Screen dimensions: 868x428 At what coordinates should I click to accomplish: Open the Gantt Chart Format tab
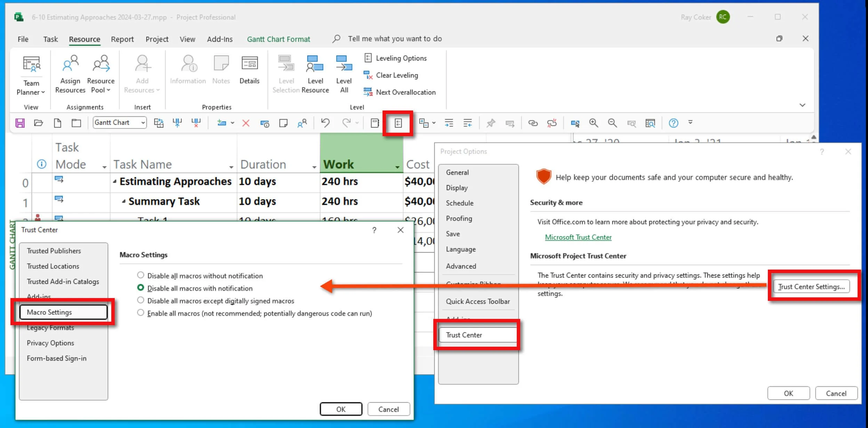(279, 39)
